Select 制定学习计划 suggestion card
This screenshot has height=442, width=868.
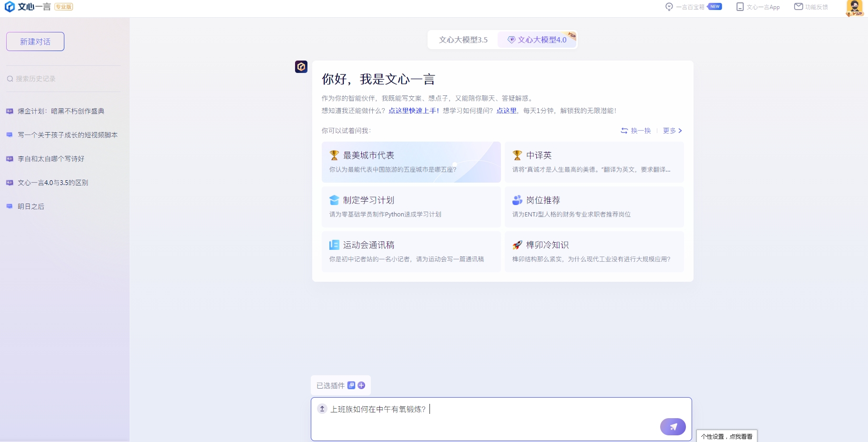[x=411, y=207]
